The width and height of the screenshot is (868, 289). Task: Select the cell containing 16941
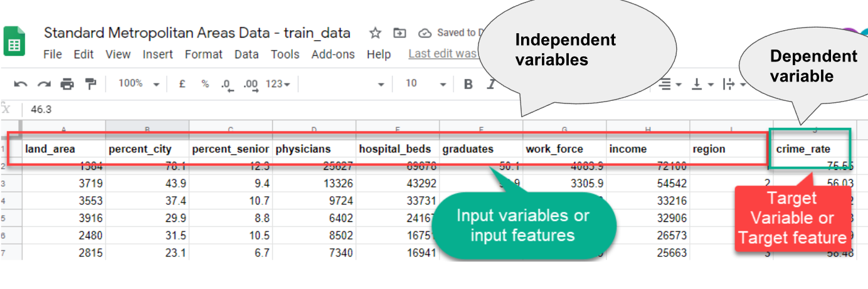click(398, 253)
